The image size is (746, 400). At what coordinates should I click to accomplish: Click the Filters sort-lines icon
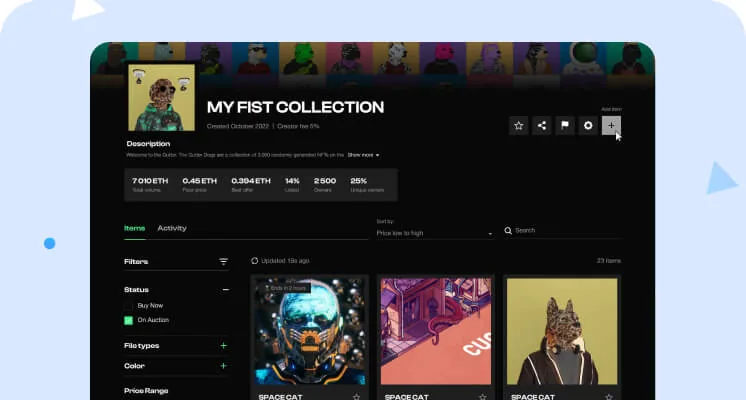223,262
